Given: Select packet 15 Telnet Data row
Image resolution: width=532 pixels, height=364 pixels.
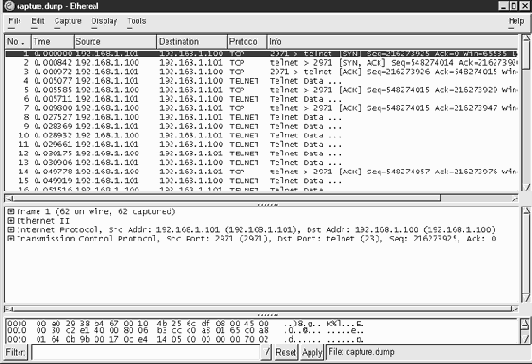Looking at the screenshot, I should [x=262, y=180].
